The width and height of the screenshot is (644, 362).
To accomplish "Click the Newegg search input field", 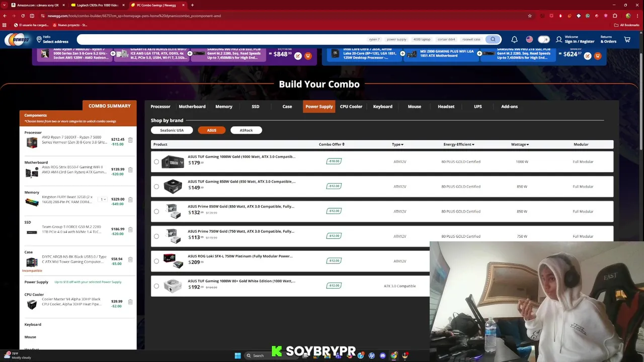I will pyautogui.click(x=221, y=39).
